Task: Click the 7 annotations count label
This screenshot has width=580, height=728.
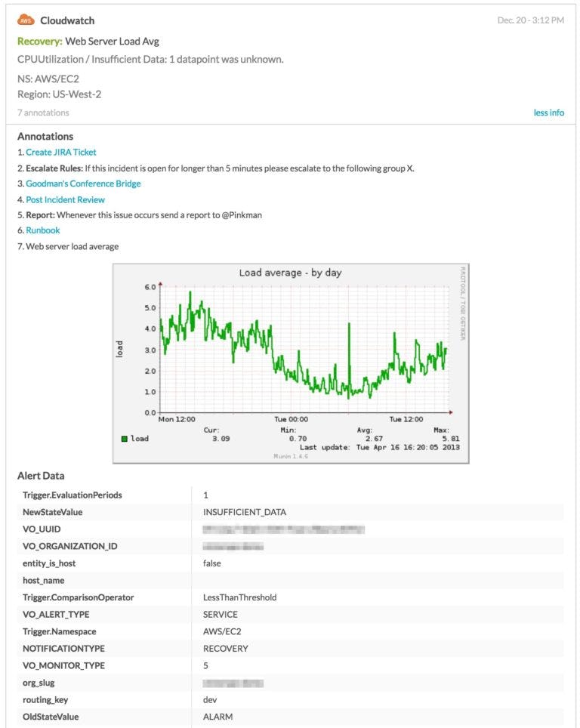Action: pos(43,113)
